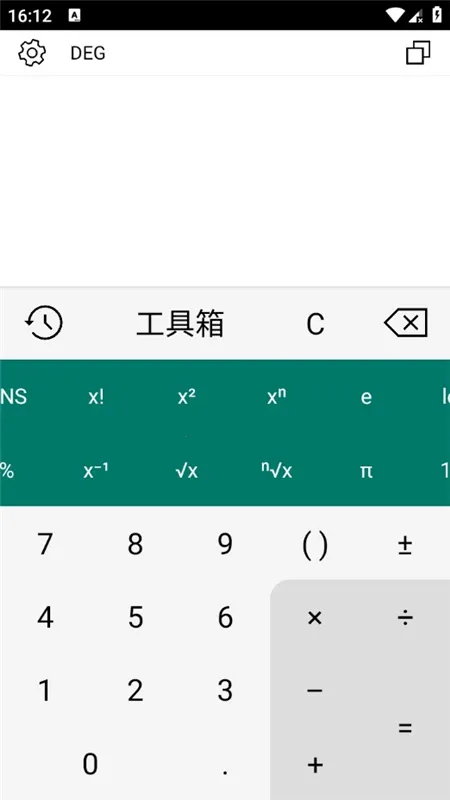
Task: Insert the π constant
Action: pos(366,470)
